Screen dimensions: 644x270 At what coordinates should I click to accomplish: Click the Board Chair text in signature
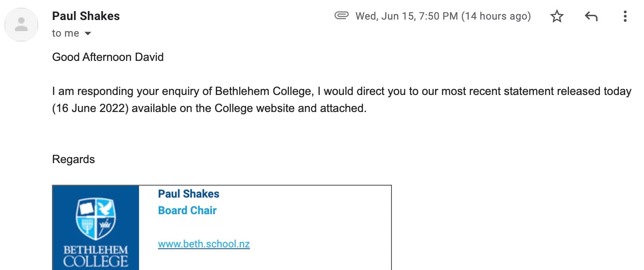point(187,210)
